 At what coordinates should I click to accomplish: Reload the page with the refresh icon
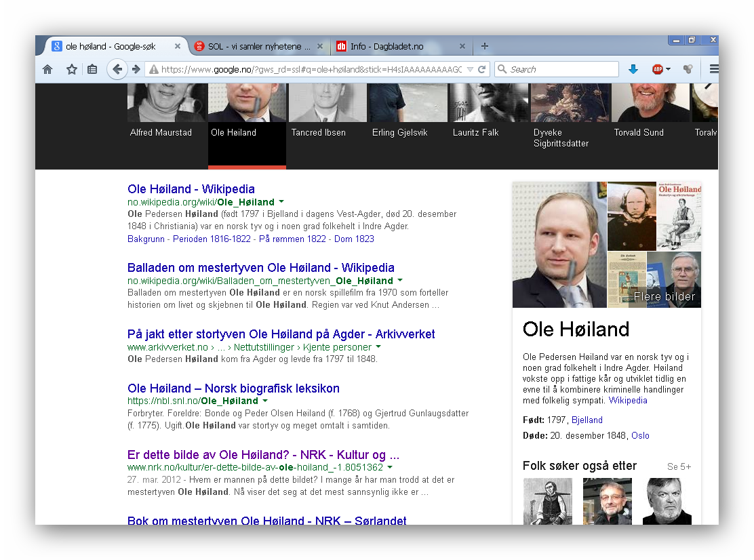pyautogui.click(x=482, y=69)
